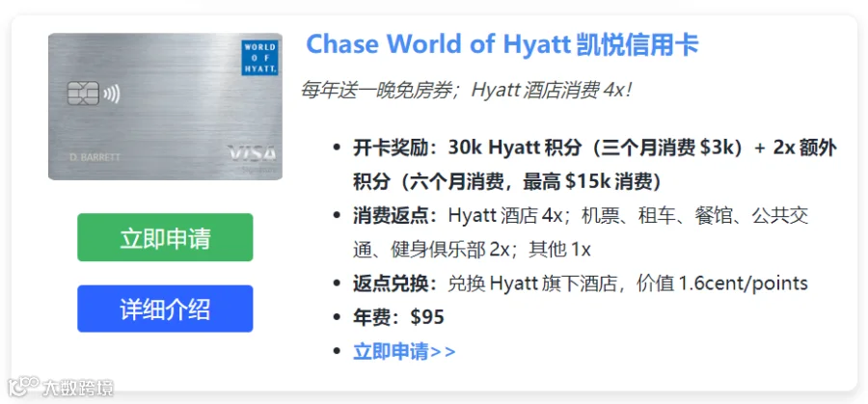The height and width of the screenshot is (404, 868).
Task: Open the blue 详细介绍 button
Action: click(x=165, y=309)
